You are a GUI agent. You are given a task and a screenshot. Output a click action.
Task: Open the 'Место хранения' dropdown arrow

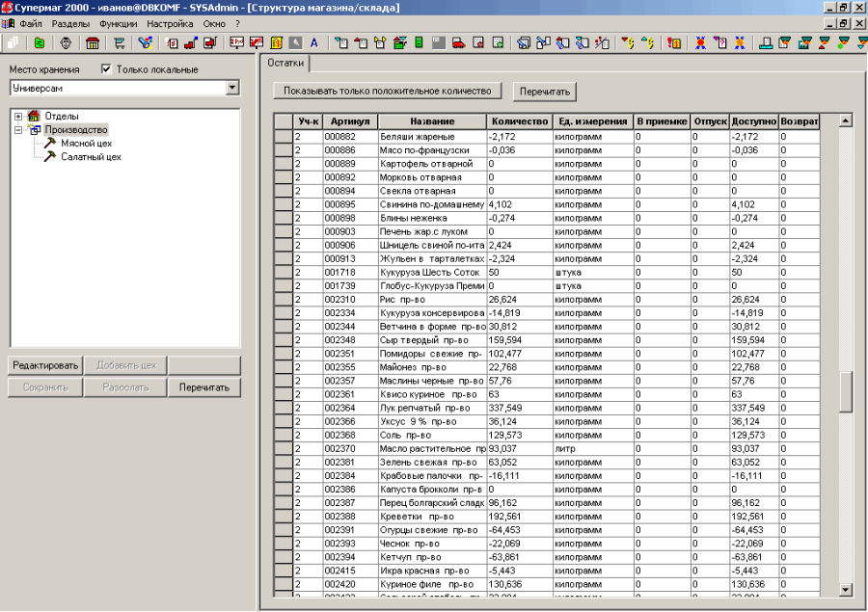(232, 88)
